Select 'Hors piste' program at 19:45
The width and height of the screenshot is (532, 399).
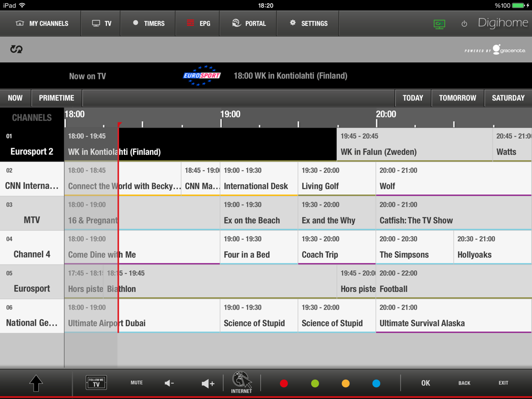point(356,281)
